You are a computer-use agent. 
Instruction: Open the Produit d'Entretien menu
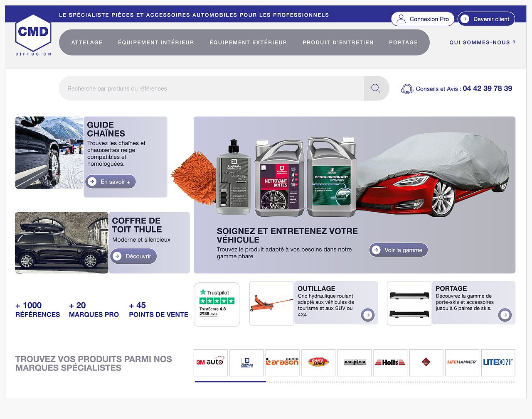338,42
